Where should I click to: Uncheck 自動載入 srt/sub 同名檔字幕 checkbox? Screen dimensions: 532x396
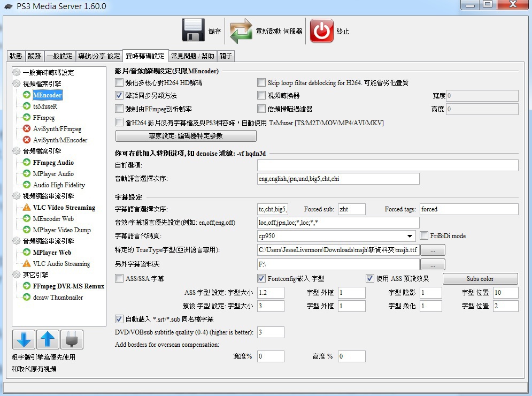(119, 319)
